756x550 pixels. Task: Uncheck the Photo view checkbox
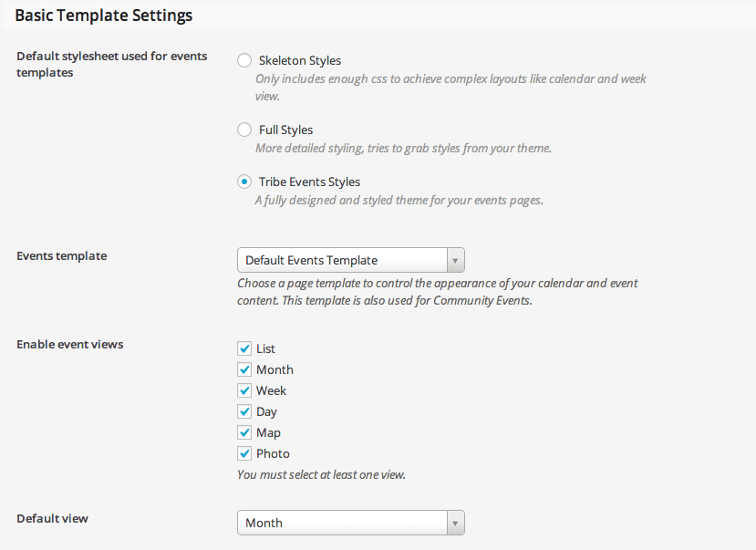click(x=244, y=453)
